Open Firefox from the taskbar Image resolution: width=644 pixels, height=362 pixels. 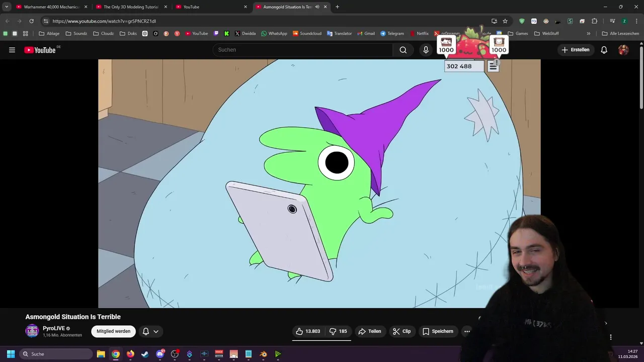coord(130,354)
